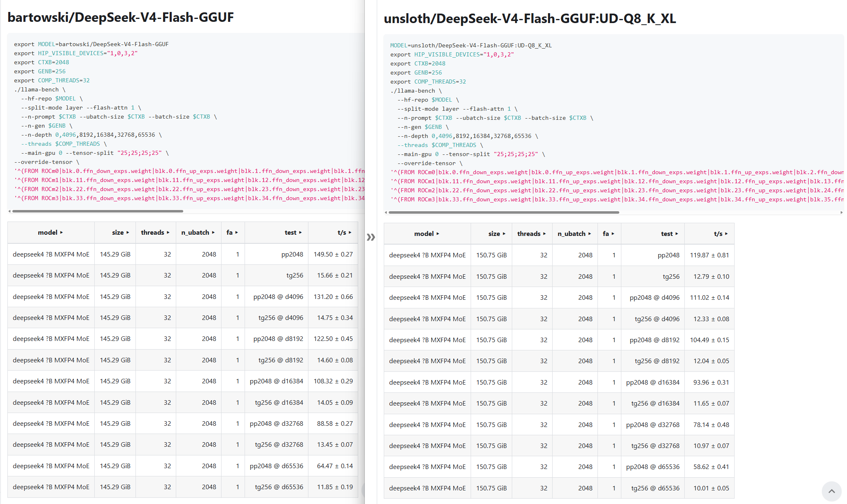The height and width of the screenshot is (504, 847).
Task: Click the scroll-to-top arrow button
Action: tap(831, 491)
